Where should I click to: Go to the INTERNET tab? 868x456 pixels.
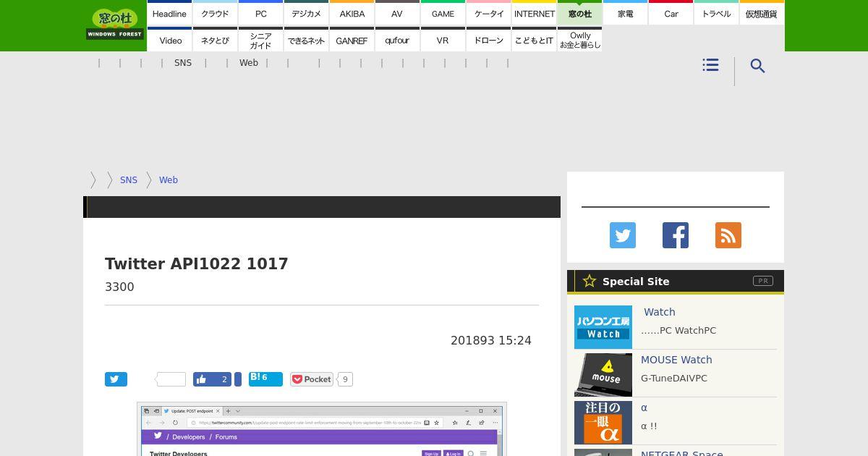tap(534, 14)
